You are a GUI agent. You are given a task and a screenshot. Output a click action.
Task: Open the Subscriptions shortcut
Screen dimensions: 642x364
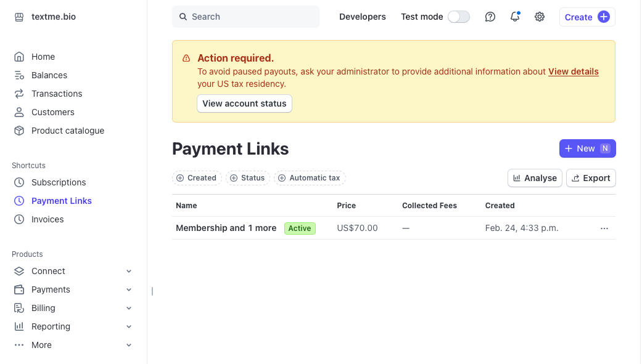[x=59, y=182]
